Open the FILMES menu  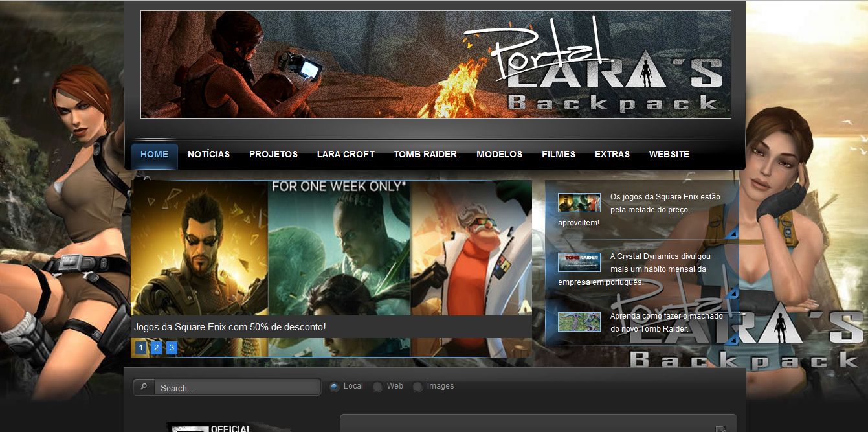coord(559,155)
